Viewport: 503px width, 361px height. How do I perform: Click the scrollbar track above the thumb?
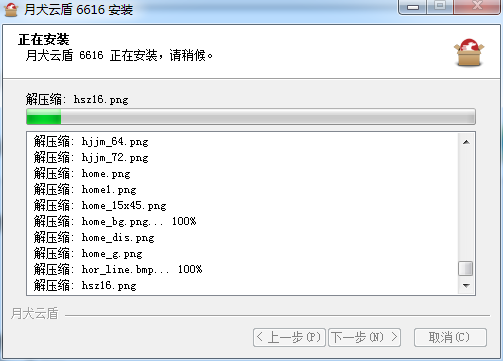tap(466, 205)
